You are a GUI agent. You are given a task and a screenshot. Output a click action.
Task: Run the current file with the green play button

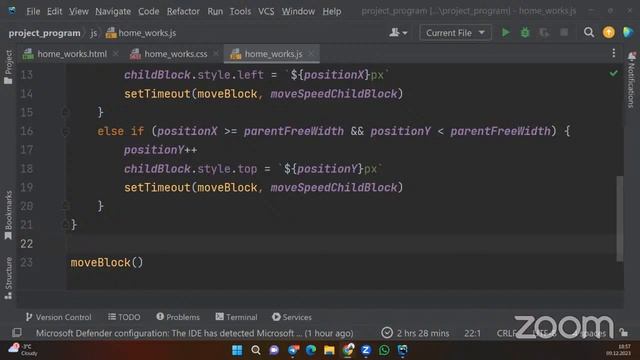click(x=505, y=32)
